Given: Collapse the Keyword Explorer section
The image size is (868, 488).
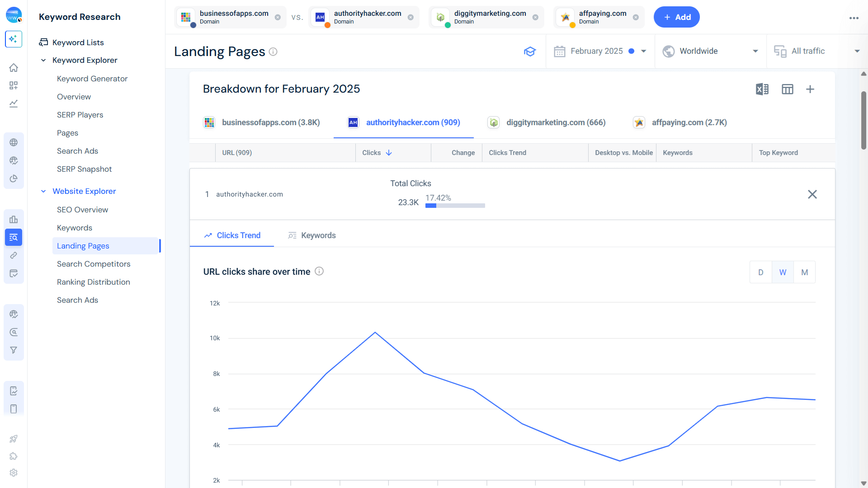Looking at the screenshot, I should point(43,60).
